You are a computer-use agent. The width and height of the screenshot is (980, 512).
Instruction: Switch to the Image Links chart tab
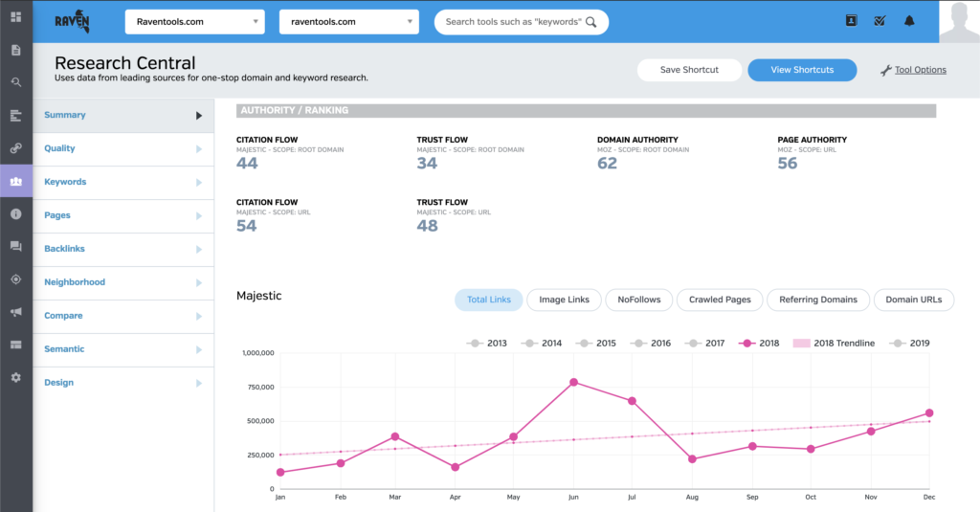coord(564,300)
